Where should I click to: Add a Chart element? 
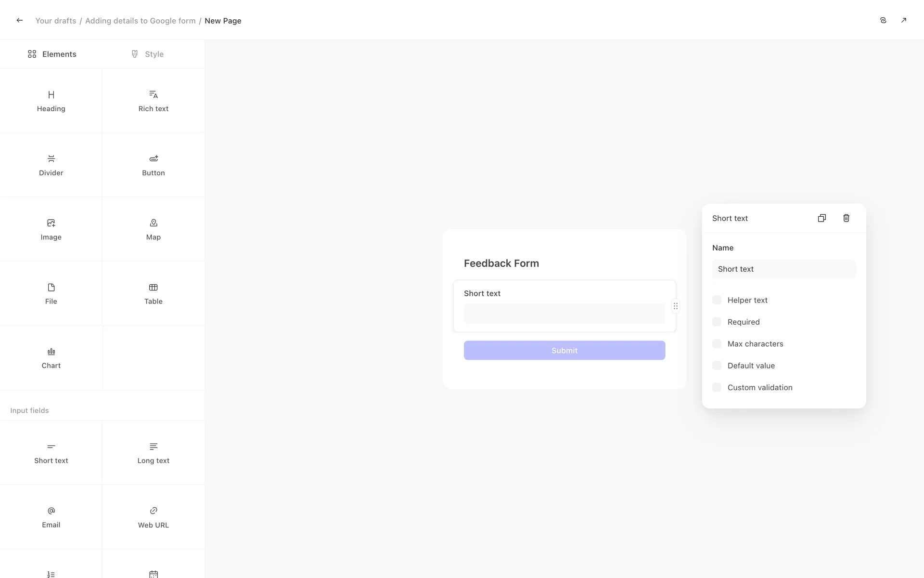pos(51,357)
